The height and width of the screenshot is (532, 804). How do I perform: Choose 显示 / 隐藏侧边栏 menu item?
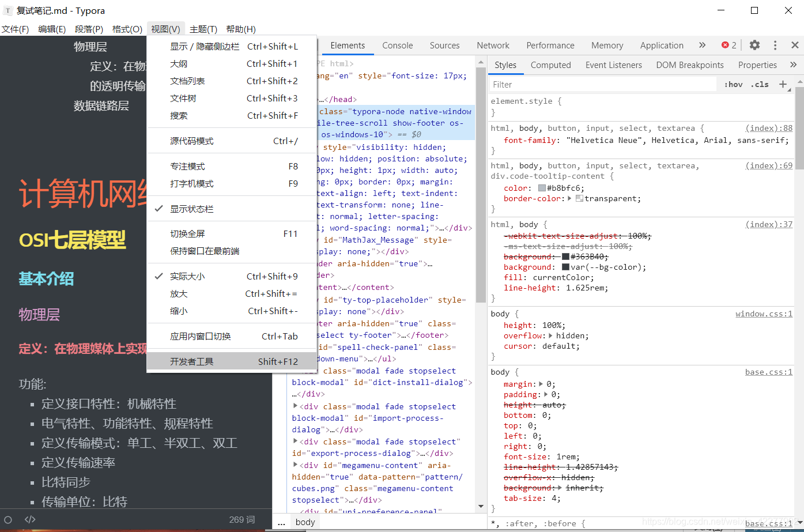click(232, 46)
